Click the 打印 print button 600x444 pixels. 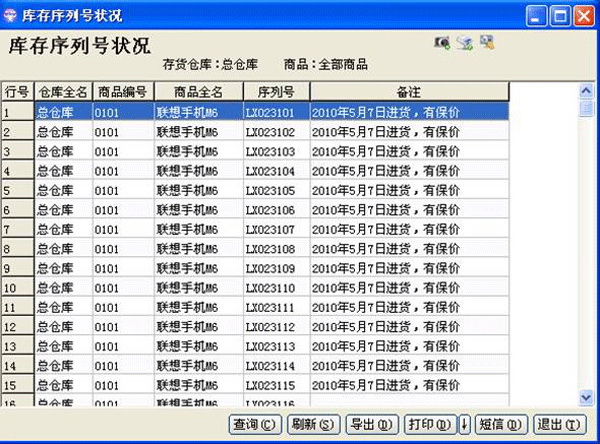430,424
